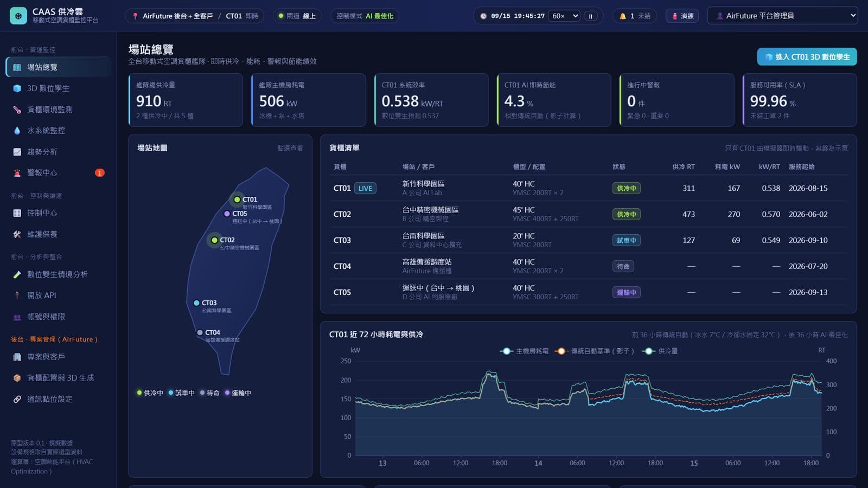Click the 警報中心 red badge showing 1
The image size is (868, 488).
(x=100, y=173)
